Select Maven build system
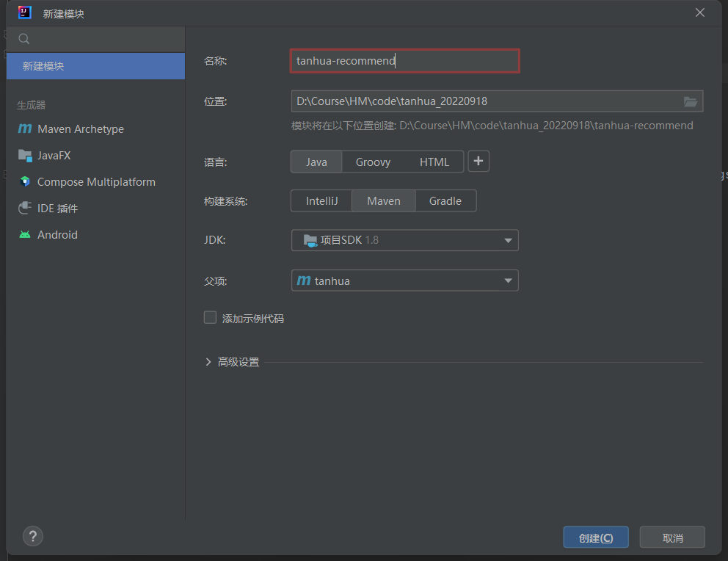 pyautogui.click(x=384, y=201)
